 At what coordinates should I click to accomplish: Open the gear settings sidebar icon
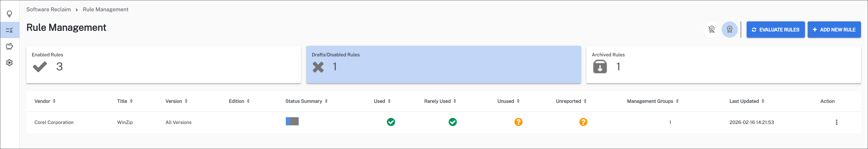9,63
